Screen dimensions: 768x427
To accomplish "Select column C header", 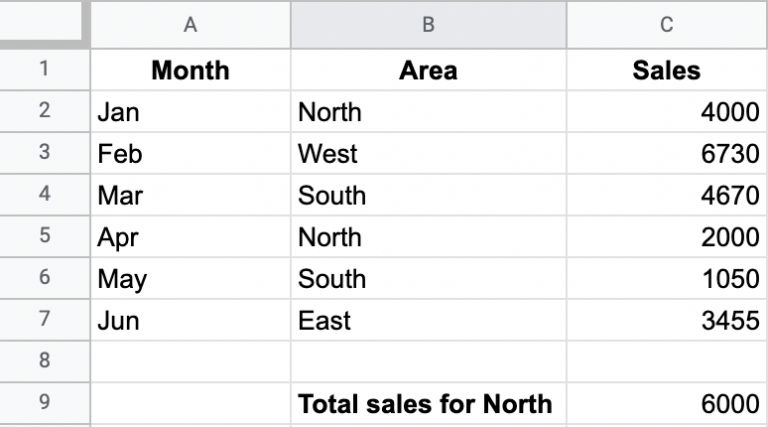I will coord(667,24).
